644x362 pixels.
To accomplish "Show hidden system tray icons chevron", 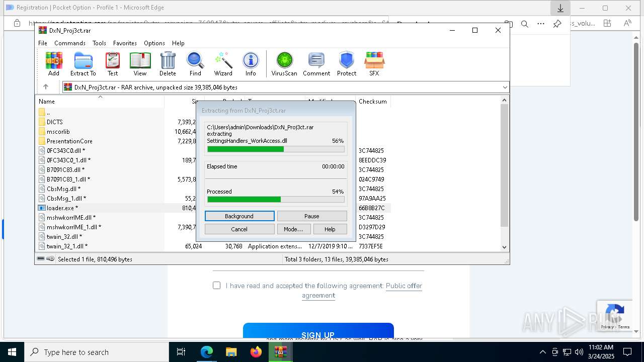I will (x=542, y=352).
